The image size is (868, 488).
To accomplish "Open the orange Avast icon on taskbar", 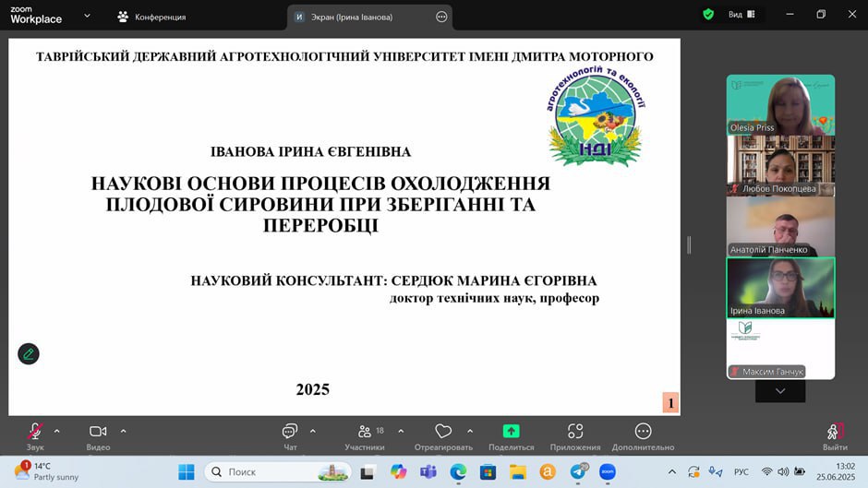I will pyautogui.click(x=548, y=472).
